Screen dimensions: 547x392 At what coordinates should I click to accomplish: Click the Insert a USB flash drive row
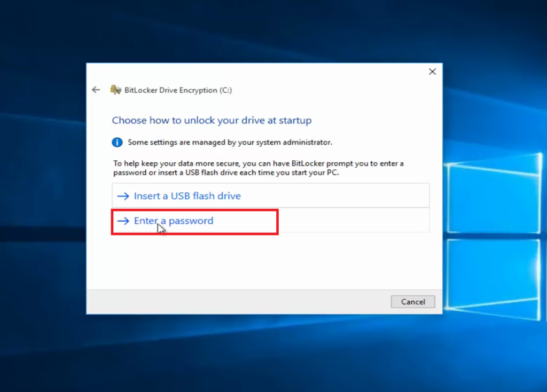point(267,195)
